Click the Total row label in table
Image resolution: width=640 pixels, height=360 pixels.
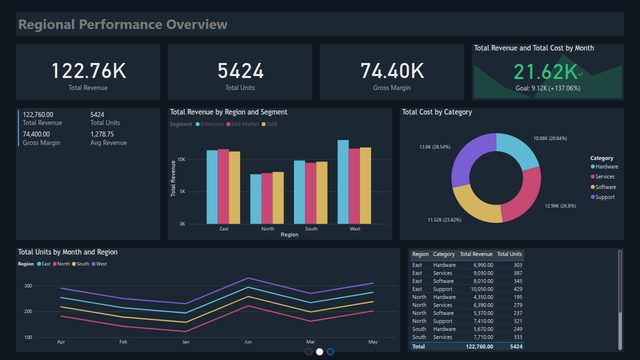418,347
